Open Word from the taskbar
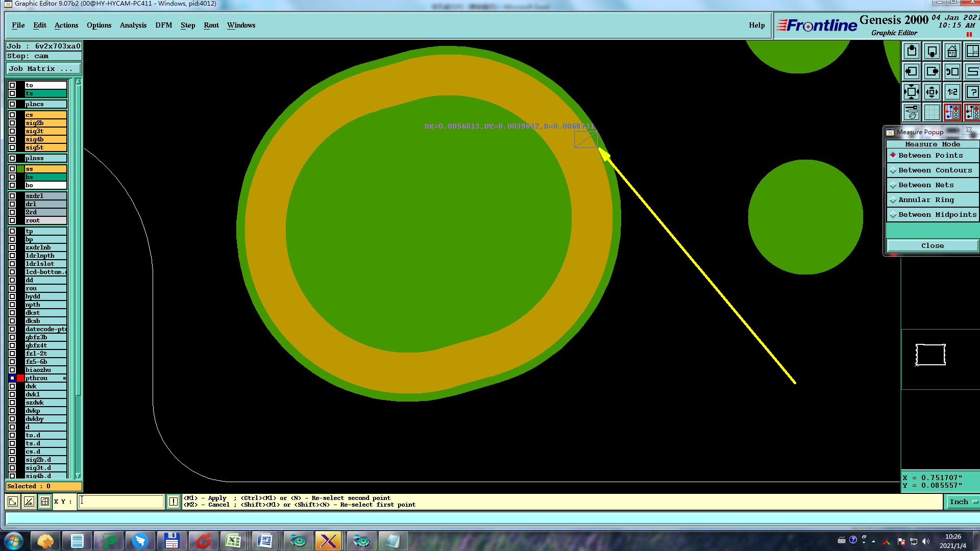This screenshot has width=980, height=551. pos(265,541)
